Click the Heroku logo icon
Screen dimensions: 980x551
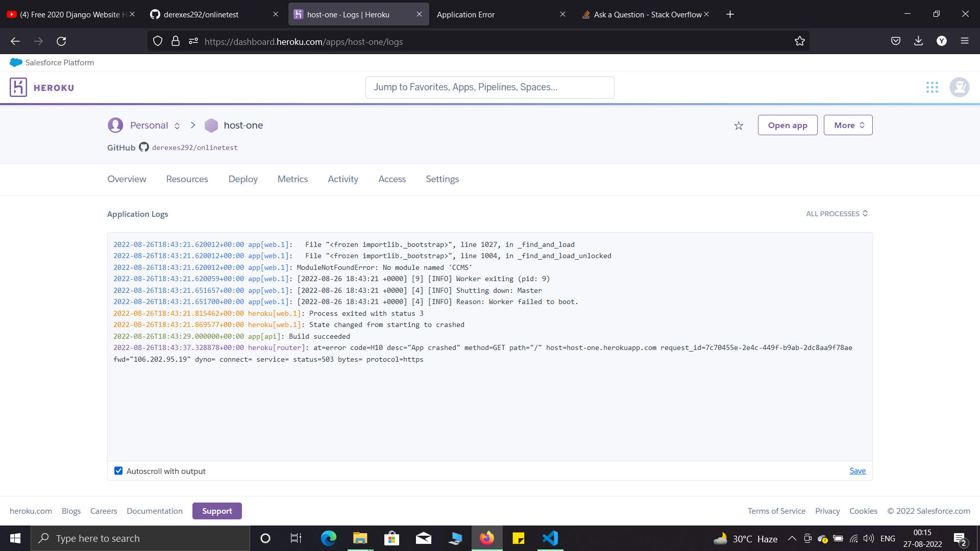(x=18, y=87)
